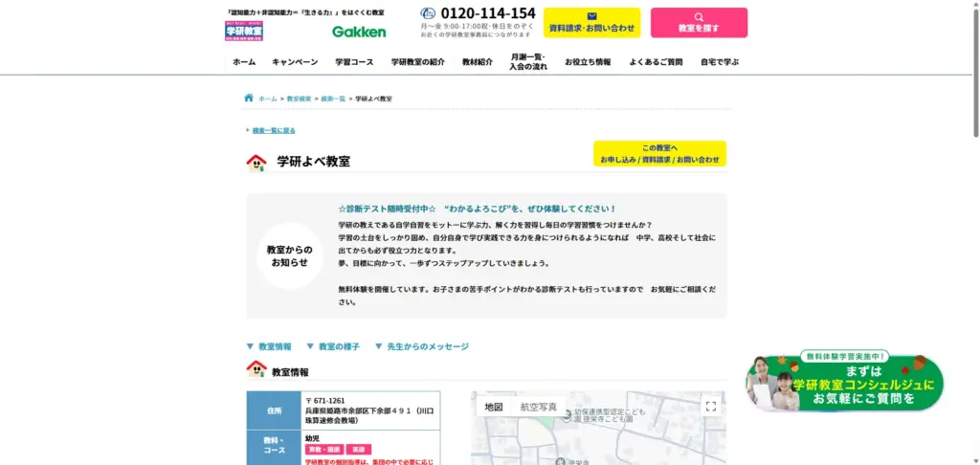Click the pink 教室を探す button

pos(699,23)
